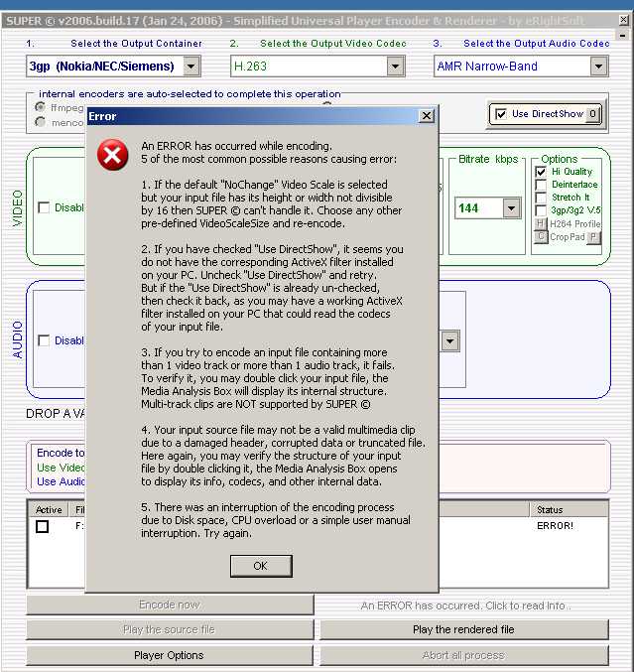Click Play the source file button
634x672 pixels.
tap(170, 629)
